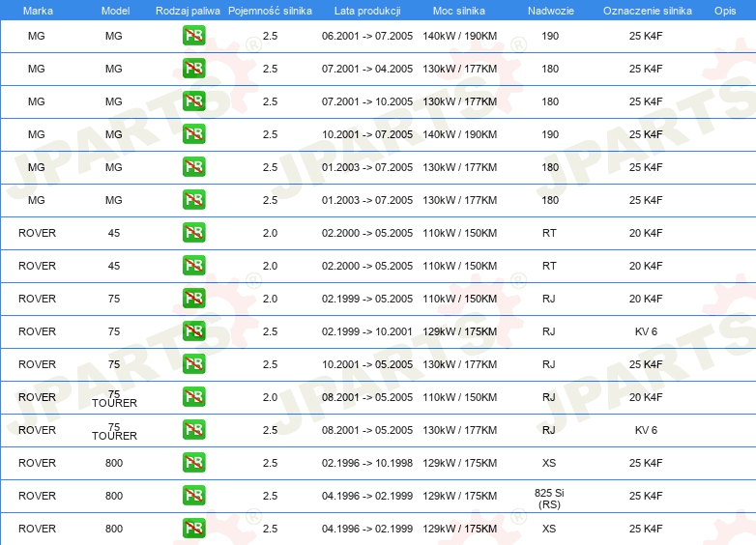
Task: Click fuel icon in Rover 800 825 Si (RS) row
Action: [x=193, y=496]
